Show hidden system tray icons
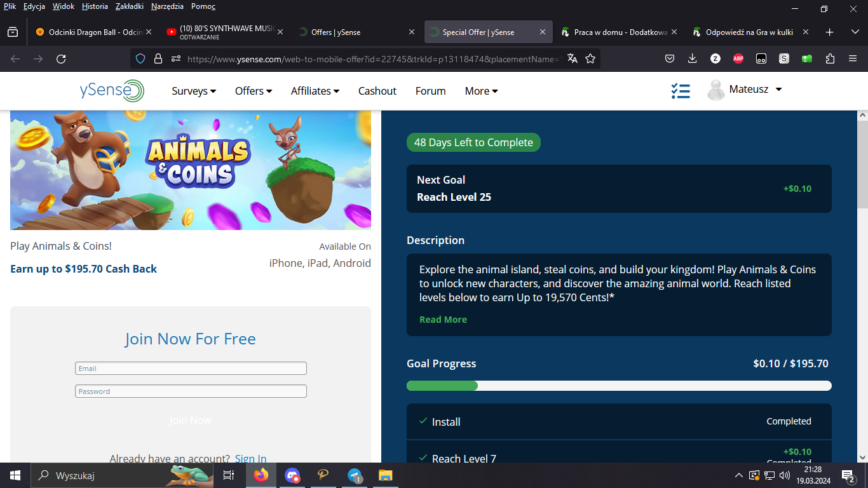Image resolution: width=868 pixels, height=488 pixels. coord(738,475)
